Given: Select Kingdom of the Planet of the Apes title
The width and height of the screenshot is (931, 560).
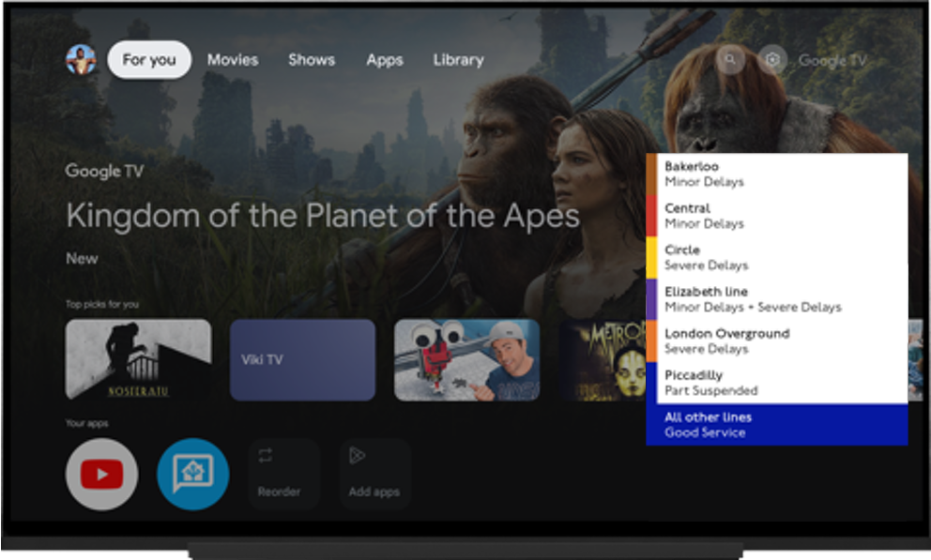Looking at the screenshot, I should click(323, 216).
